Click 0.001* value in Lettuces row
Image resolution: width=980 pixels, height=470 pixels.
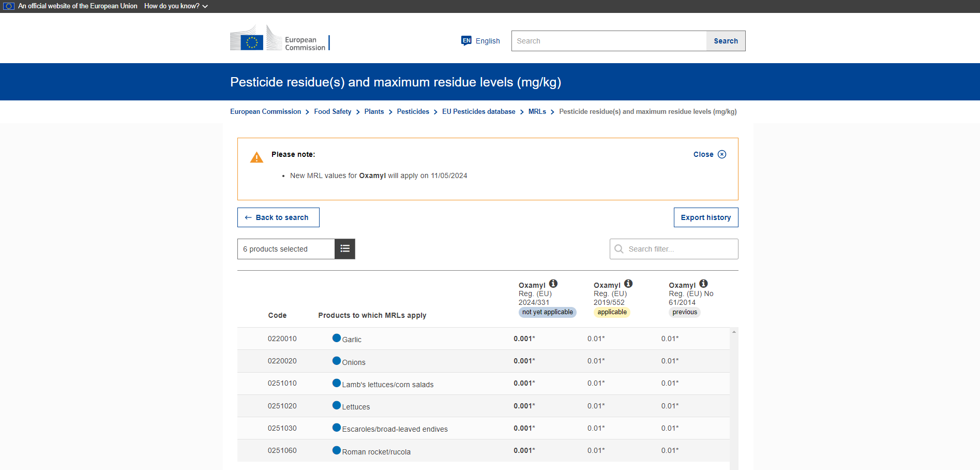tap(524, 406)
